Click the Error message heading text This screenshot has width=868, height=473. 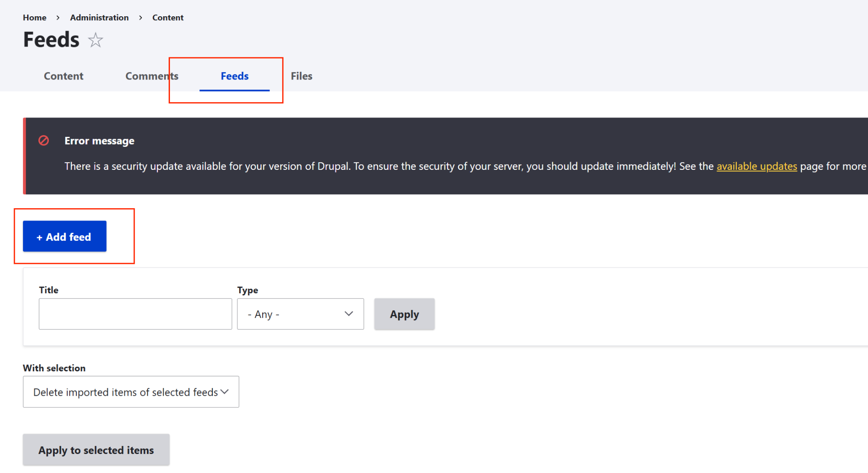click(x=99, y=141)
